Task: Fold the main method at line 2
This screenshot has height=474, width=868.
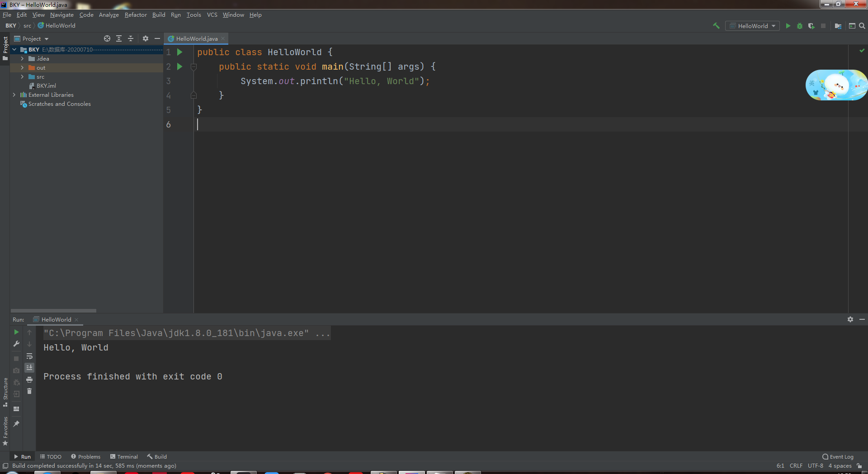Action: [193, 67]
